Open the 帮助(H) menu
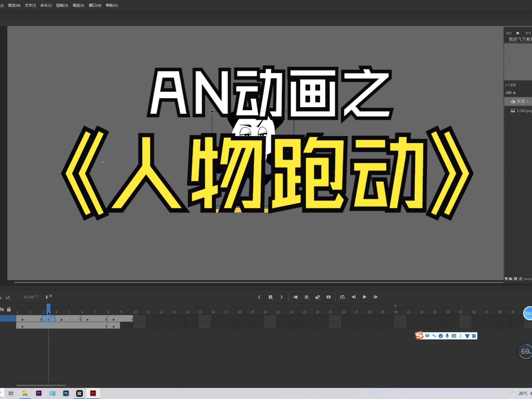 (x=112, y=6)
